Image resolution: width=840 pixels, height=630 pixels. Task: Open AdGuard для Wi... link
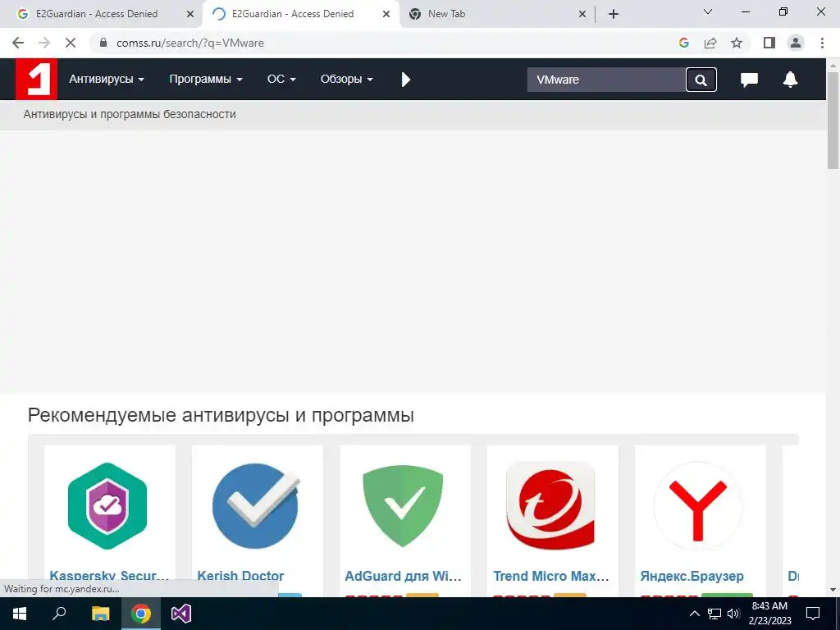point(404,576)
